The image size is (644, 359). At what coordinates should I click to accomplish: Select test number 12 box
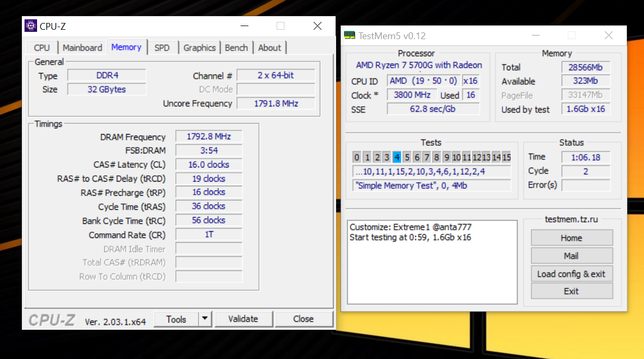coord(476,157)
